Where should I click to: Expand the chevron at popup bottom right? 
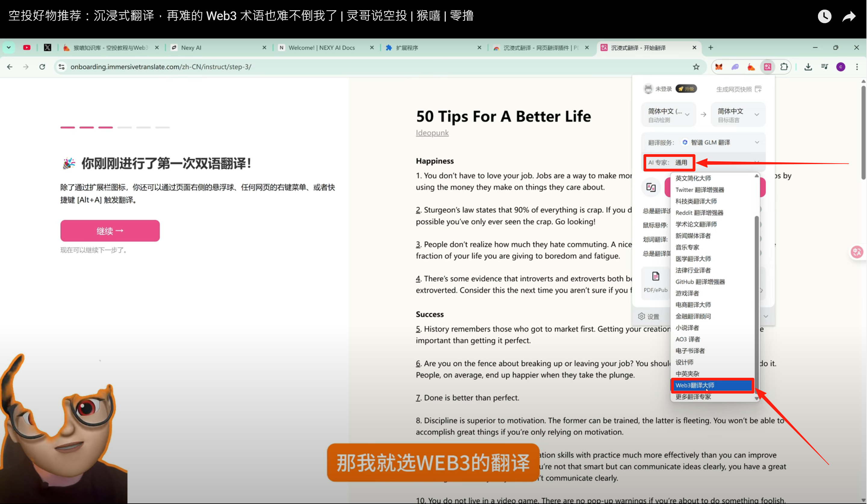click(766, 316)
